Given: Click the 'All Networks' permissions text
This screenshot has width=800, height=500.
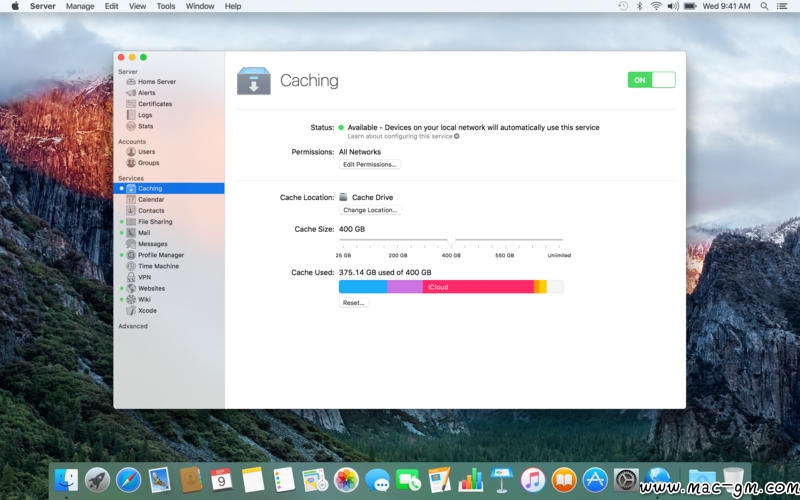Looking at the screenshot, I should [360, 152].
